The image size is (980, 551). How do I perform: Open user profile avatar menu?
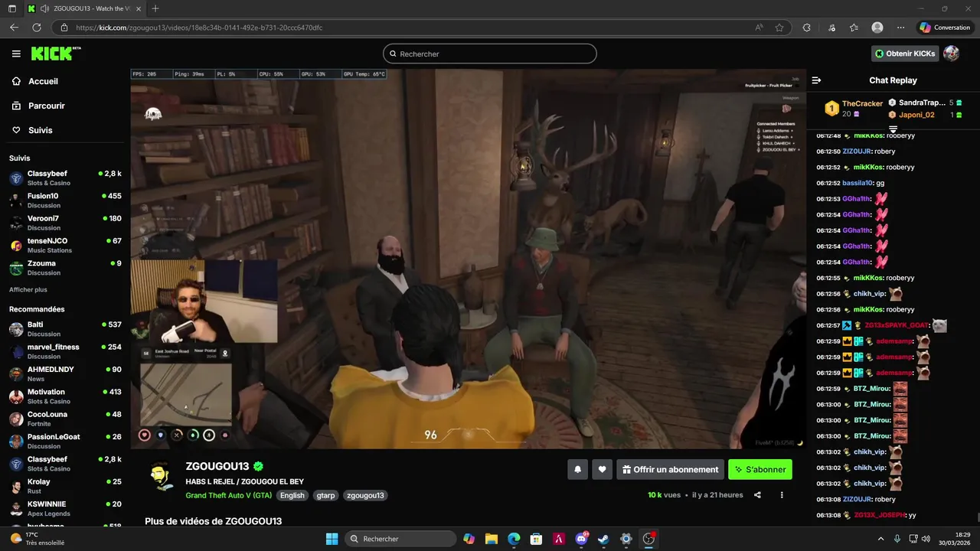(951, 54)
